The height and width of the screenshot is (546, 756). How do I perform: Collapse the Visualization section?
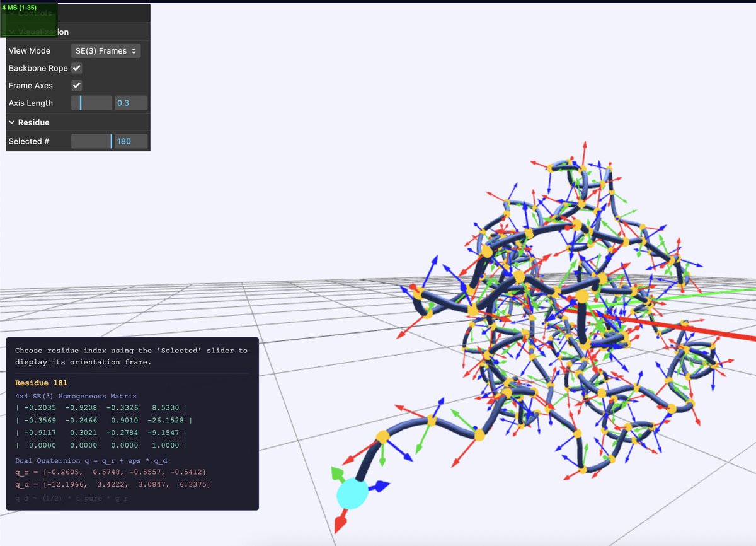point(78,32)
